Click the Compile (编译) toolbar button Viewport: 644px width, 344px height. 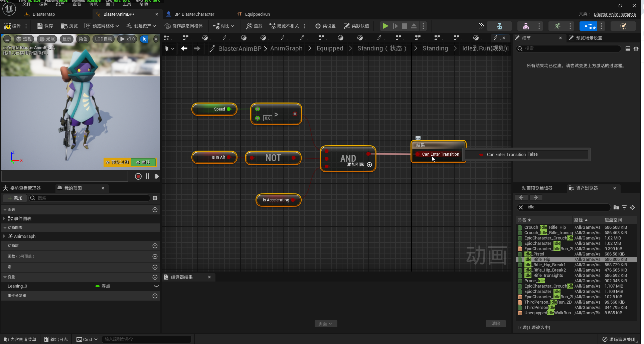[x=12, y=26]
